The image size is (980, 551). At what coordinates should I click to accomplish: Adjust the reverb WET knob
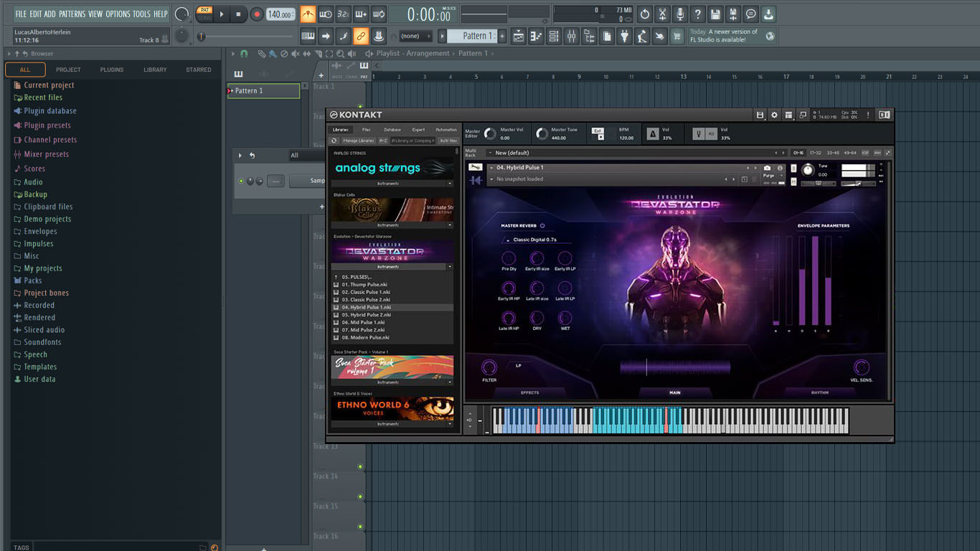565,318
